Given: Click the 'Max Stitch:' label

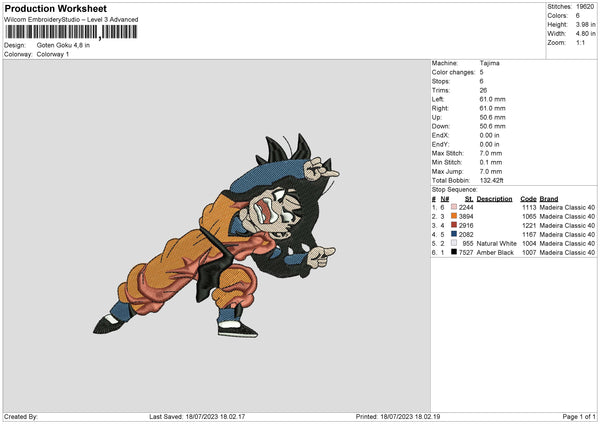Looking at the screenshot, I should click(x=448, y=153).
